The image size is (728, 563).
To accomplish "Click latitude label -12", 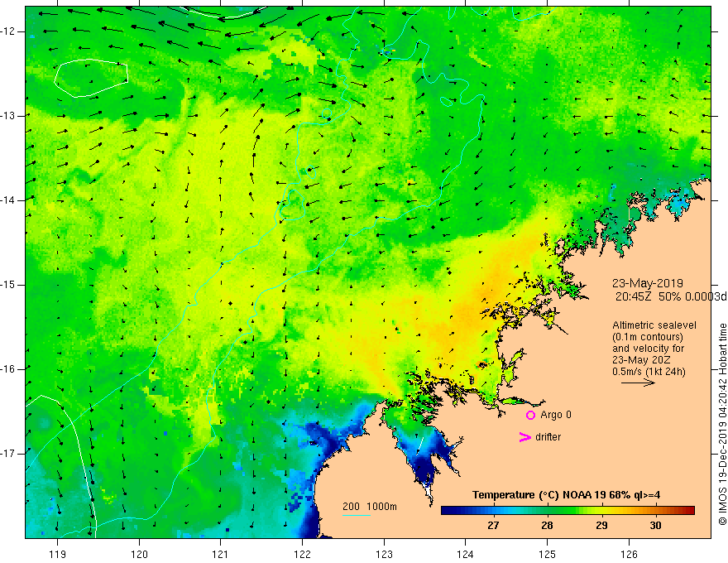I will tap(9, 31).
